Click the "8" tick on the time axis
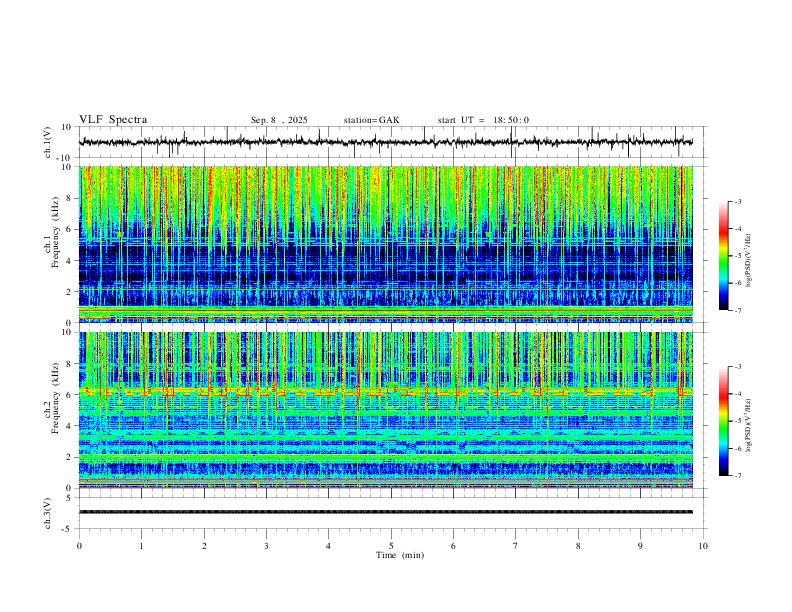The height and width of the screenshot is (612, 792). (x=578, y=546)
